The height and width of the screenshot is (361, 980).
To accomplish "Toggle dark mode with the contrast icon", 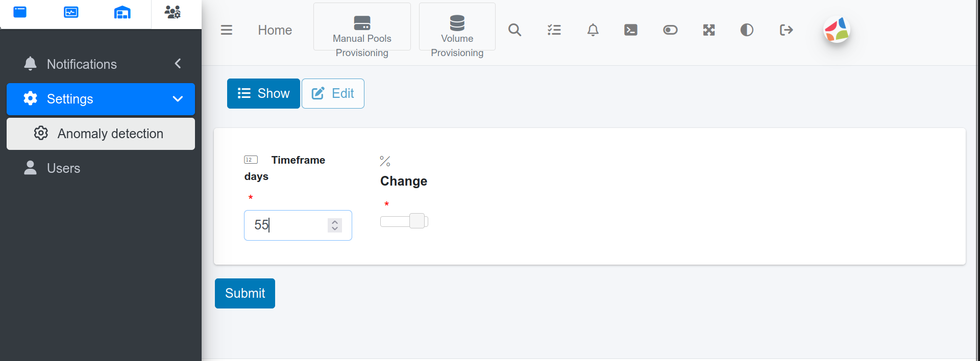I will coord(746,30).
